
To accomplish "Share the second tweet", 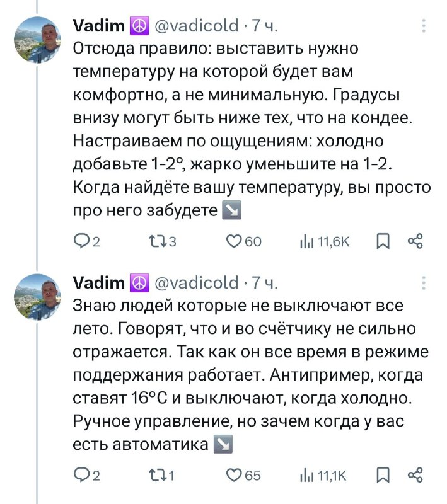I will 415,475.
